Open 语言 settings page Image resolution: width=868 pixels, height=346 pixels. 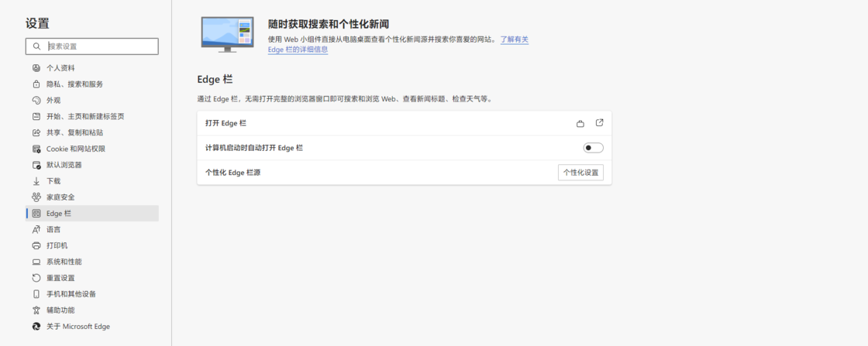pyautogui.click(x=53, y=230)
